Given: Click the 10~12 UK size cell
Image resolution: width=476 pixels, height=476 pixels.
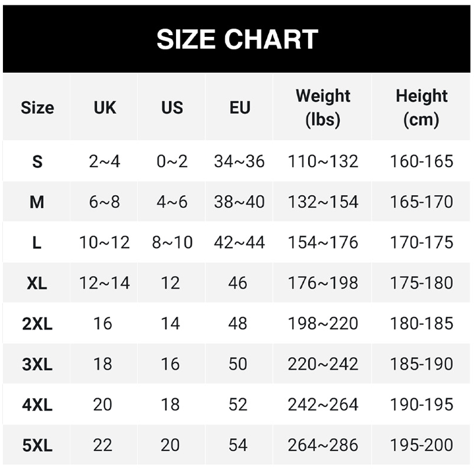Looking at the screenshot, I should pyautogui.click(x=105, y=242).
